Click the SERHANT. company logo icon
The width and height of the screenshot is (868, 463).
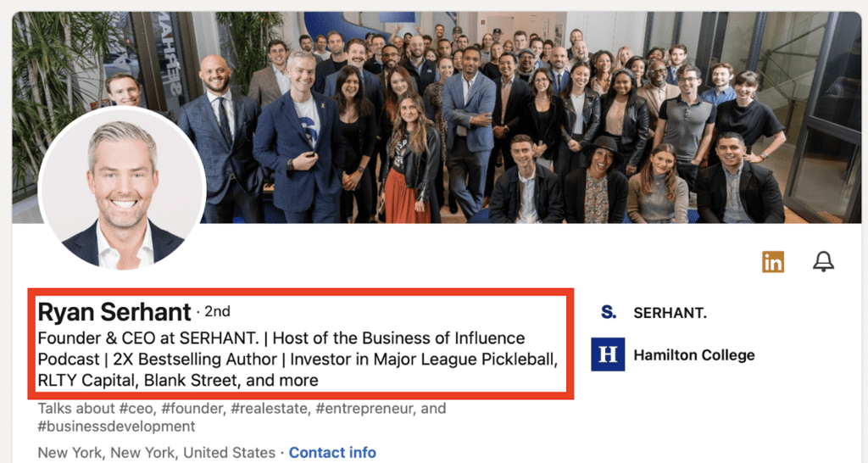point(608,313)
